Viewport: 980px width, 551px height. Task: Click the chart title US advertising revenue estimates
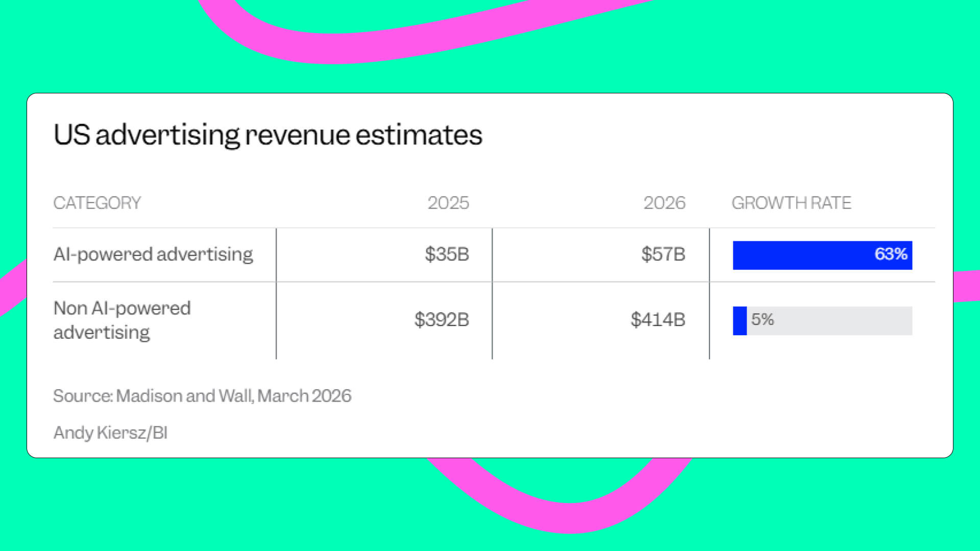267,135
